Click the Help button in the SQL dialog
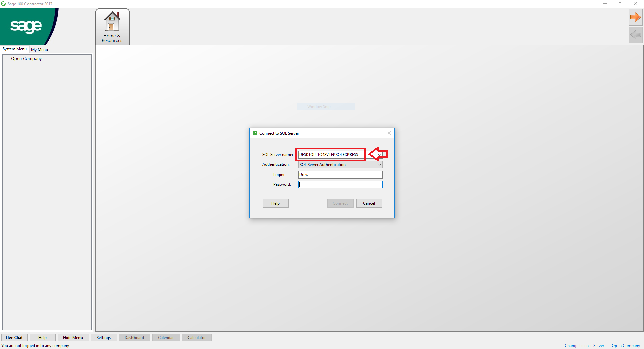This screenshot has height=349, width=644. point(275,203)
